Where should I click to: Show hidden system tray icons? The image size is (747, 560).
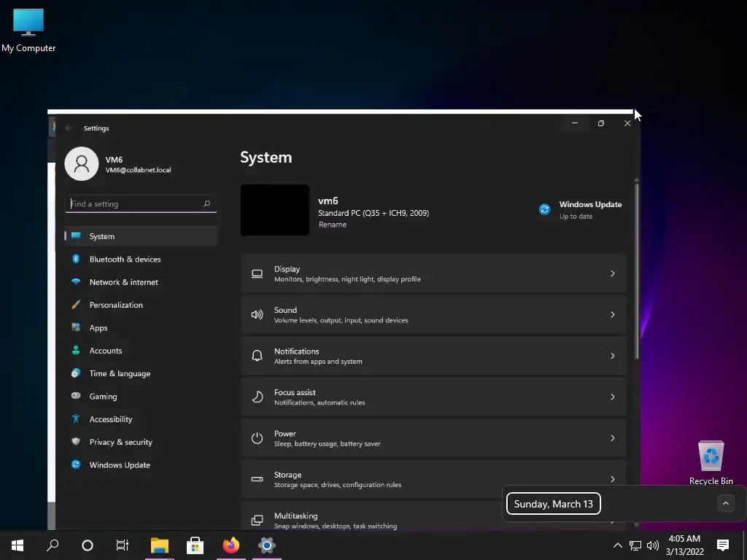pyautogui.click(x=617, y=545)
